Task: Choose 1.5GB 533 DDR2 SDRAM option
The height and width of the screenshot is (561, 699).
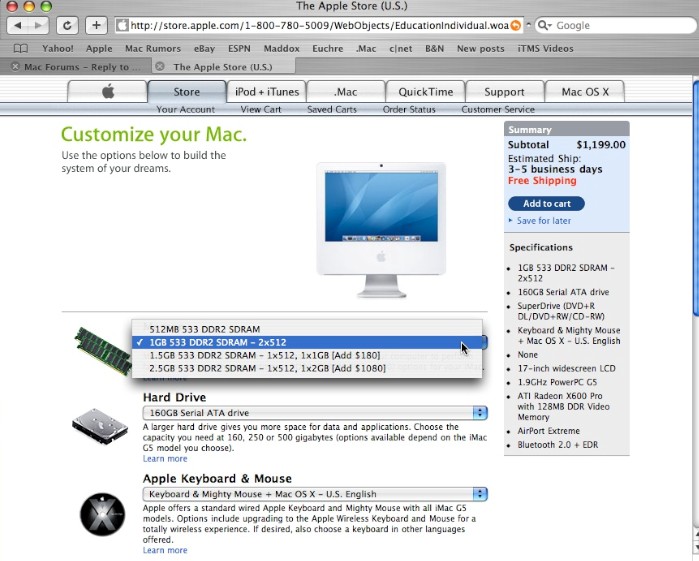Action: click(307, 355)
